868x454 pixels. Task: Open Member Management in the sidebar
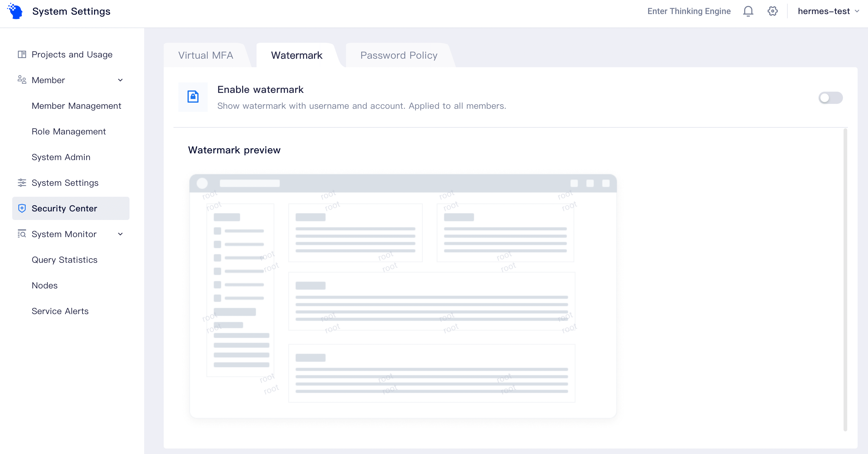pyautogui.click(x=76, y=106)
